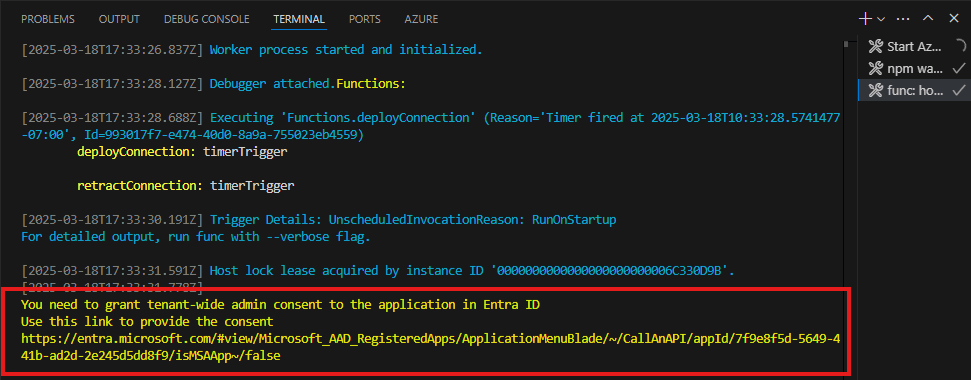Select the 'npm wa...' task terminal
971x380 pixels.
click(x=914, y=68)
